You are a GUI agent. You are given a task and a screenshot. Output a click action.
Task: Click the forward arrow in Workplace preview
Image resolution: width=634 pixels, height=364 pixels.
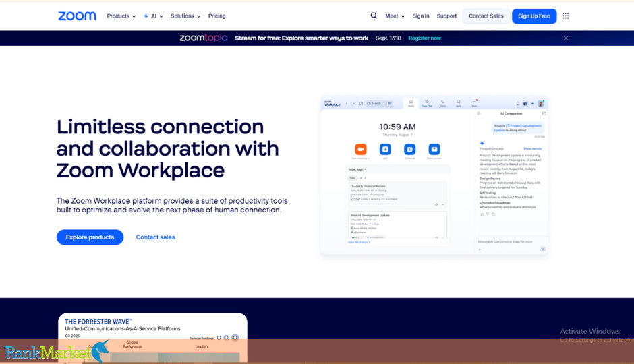(x=354, y=104)
